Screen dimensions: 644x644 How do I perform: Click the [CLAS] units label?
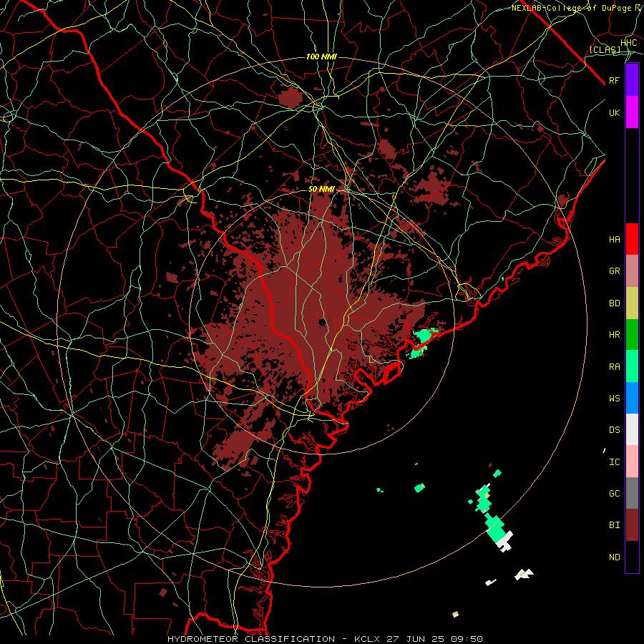pos(605,49)
